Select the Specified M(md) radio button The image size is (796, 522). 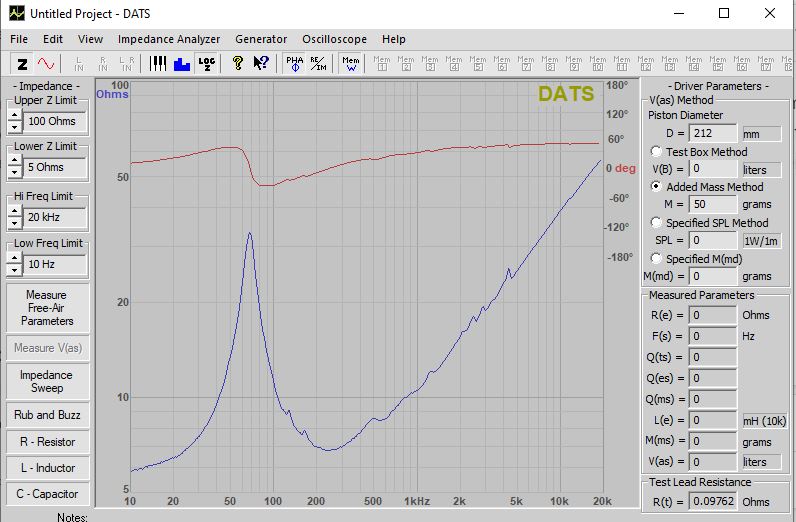tap(656, 258)
